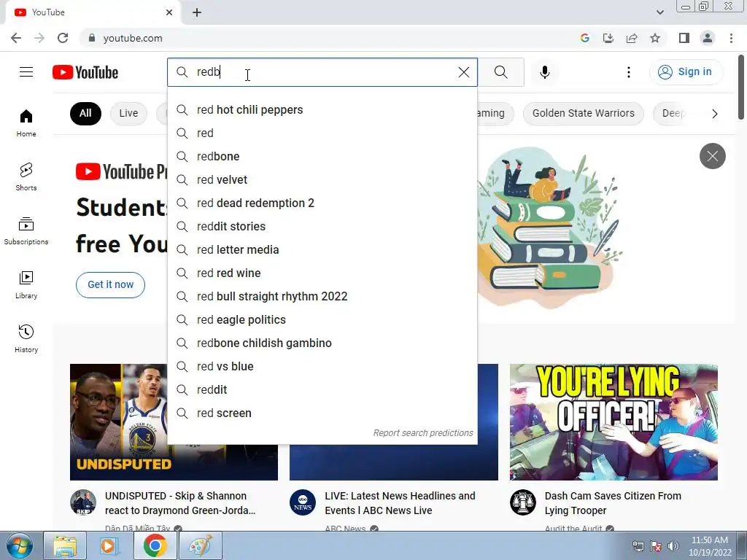Show more filter chips with right arrow
This screenshot has width=747, height=560.
714,113
